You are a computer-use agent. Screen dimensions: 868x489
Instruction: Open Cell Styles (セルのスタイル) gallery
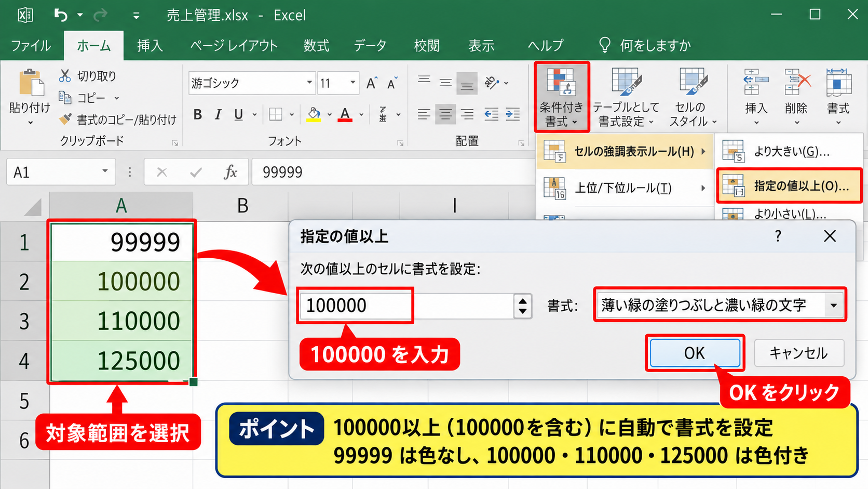692,97
